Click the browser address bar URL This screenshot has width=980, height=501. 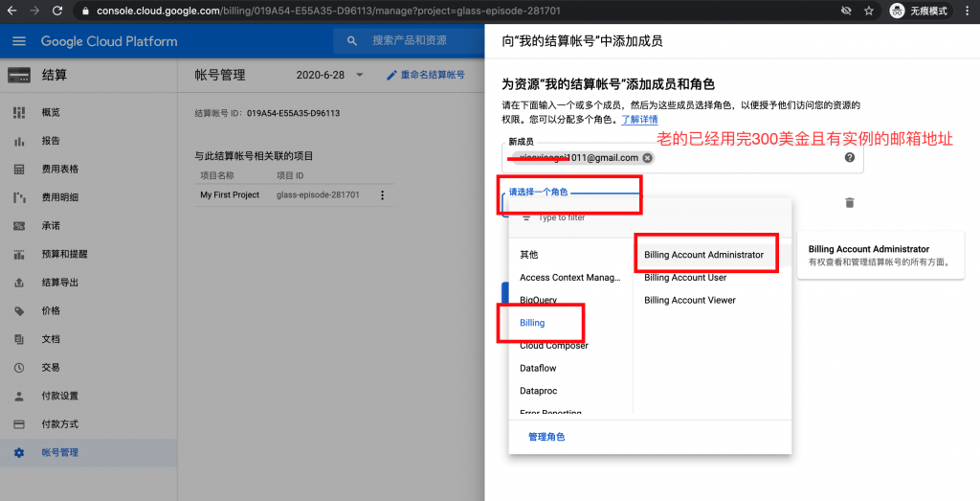point(328,11)
